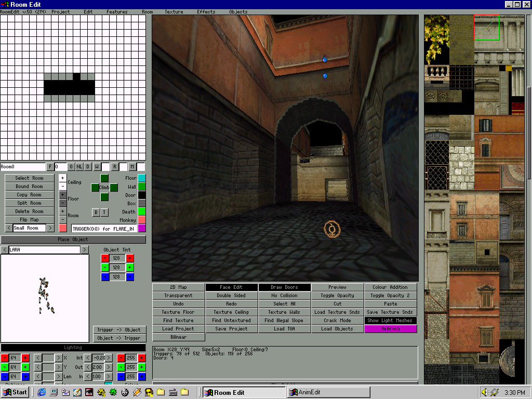Switch to the AnimEdit taskbar window
Image resolution: width=532 pixels, height=399 pixels.
tap(329, 392)
